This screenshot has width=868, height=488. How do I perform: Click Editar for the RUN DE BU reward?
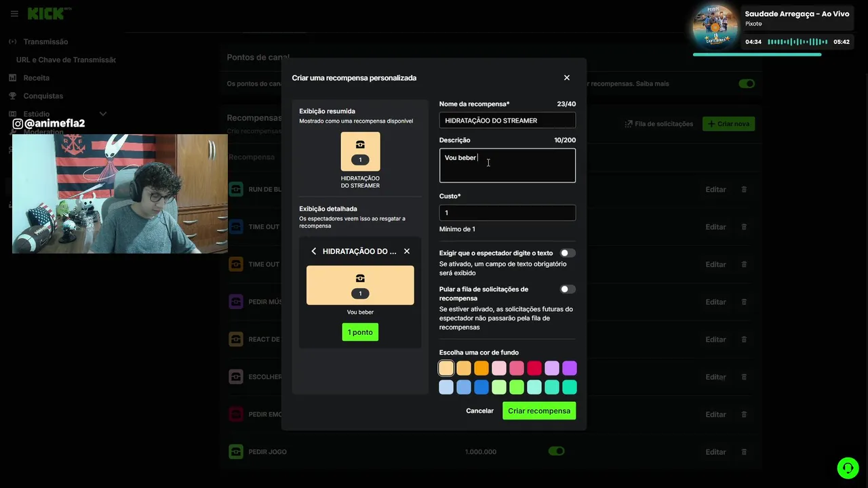coord(715,190)
